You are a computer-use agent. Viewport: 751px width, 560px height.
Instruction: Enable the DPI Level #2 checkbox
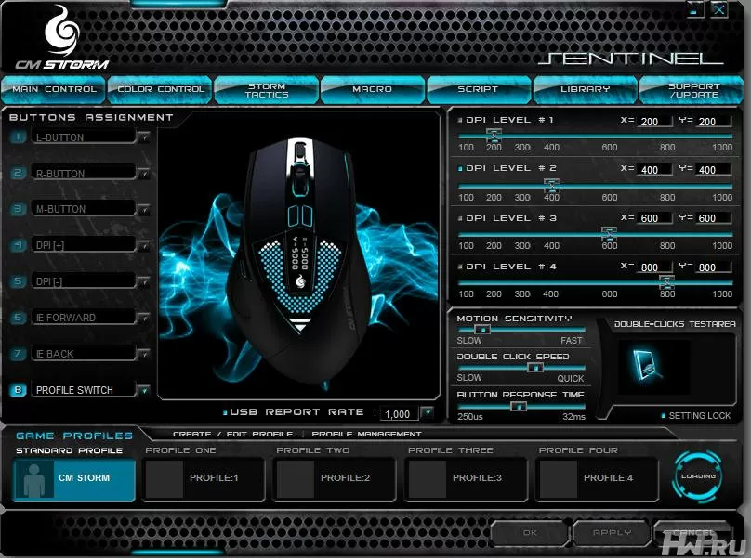click(460, 169)
